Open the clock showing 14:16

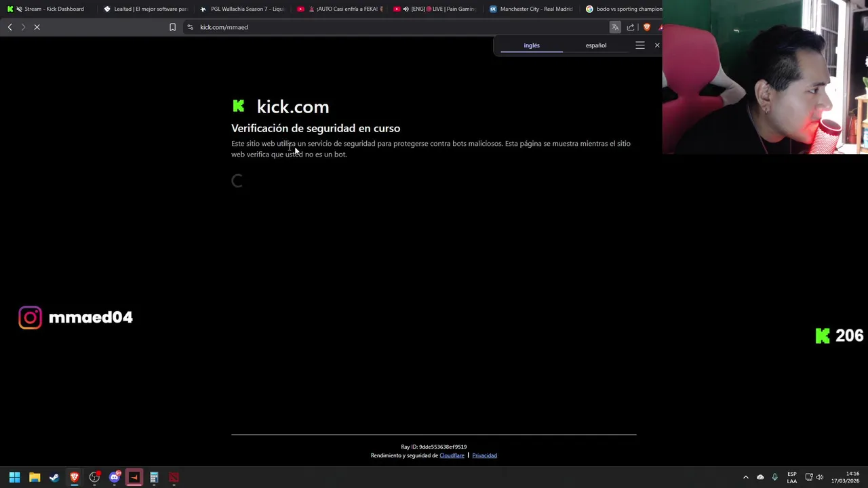tap(846, 477)
